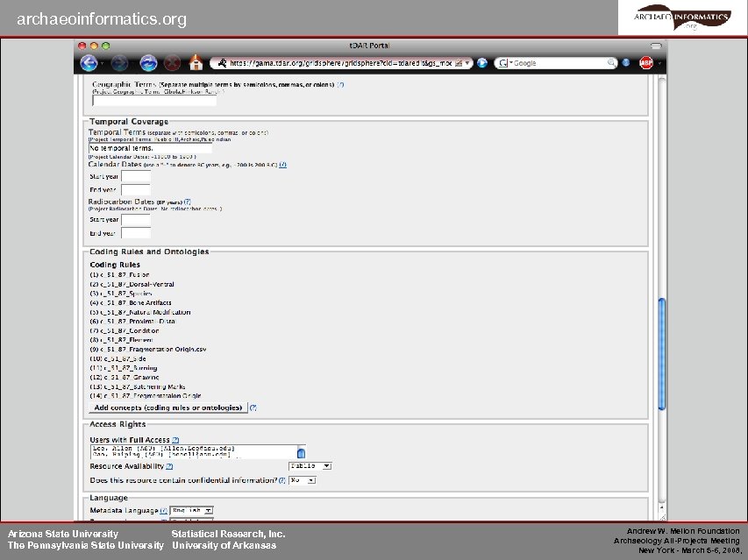Screen dimensions: 748x560
Task: Click the URL address field
Action: [x=340, y=63]
